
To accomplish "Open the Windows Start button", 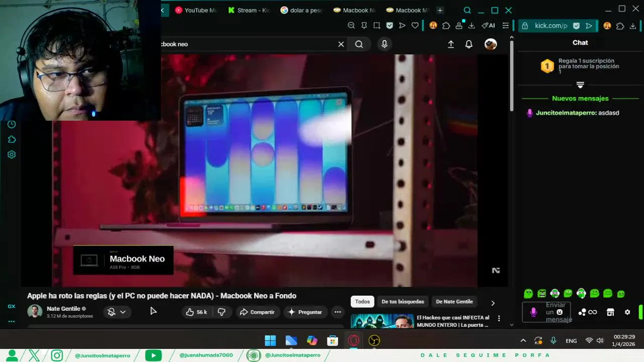I will tap(270, 340).
